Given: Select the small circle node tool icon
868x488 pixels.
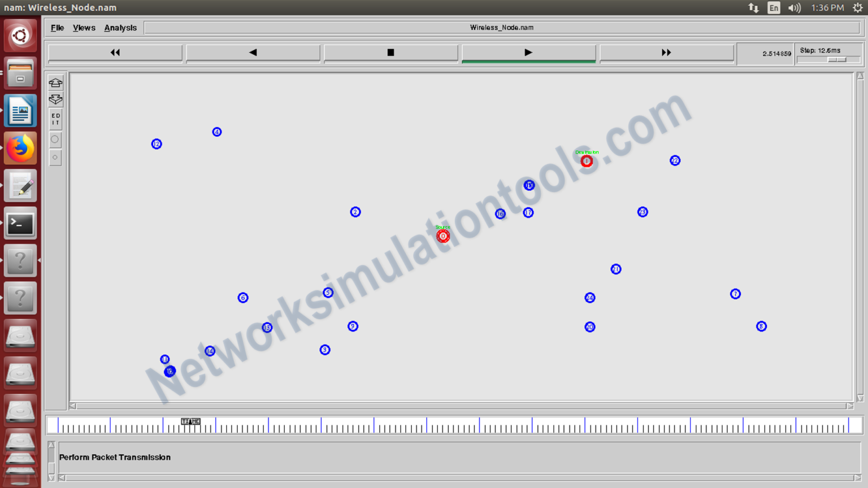Looking at the screenshot, I should pyautogui.click(x=55, y=157).
